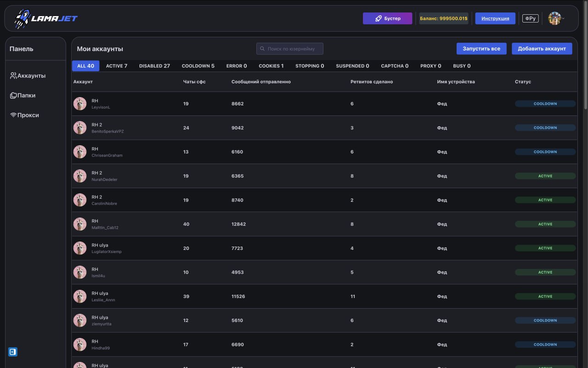Click the Бустер booster button

[x=388, y=18]
